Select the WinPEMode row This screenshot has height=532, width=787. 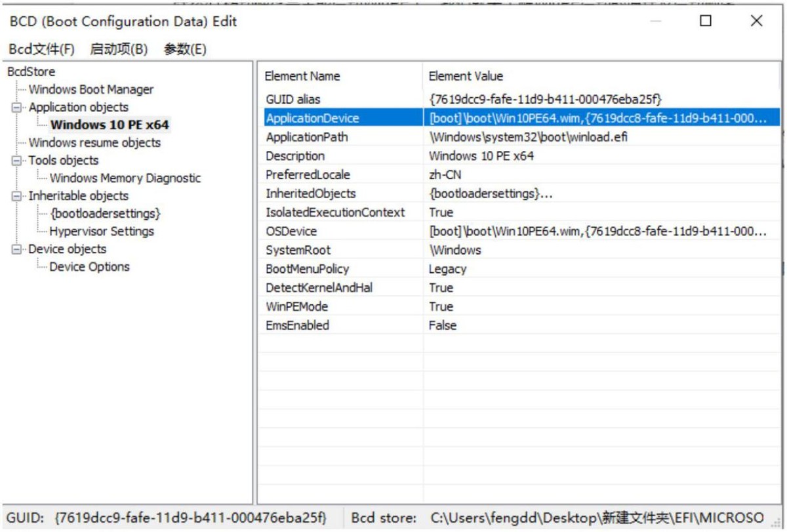[519, 306]
